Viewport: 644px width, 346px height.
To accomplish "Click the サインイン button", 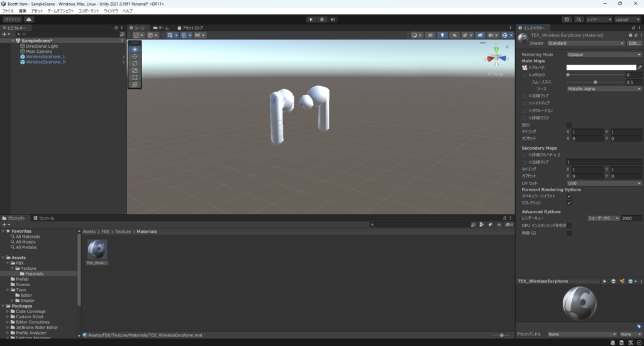I will pos(13,20).
